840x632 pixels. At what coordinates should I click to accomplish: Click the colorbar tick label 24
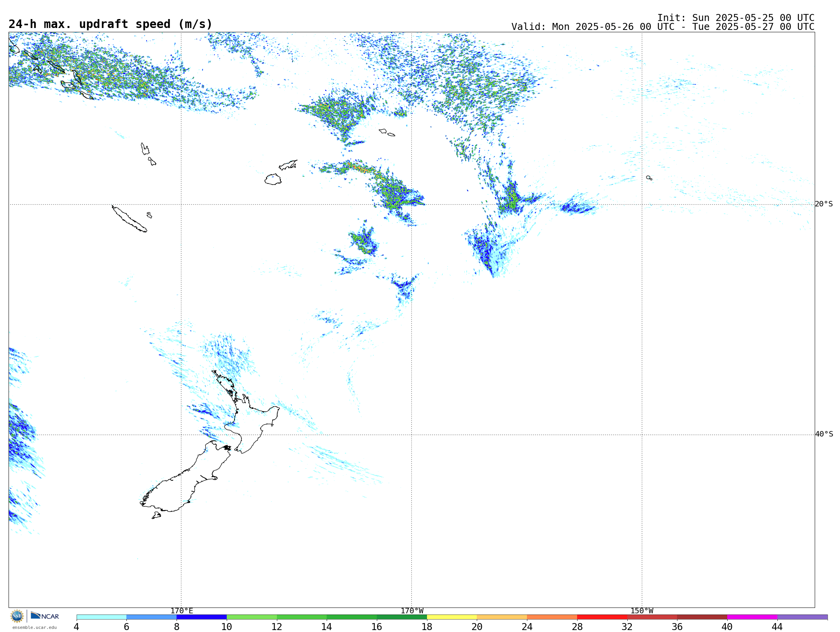click(527, 627)
